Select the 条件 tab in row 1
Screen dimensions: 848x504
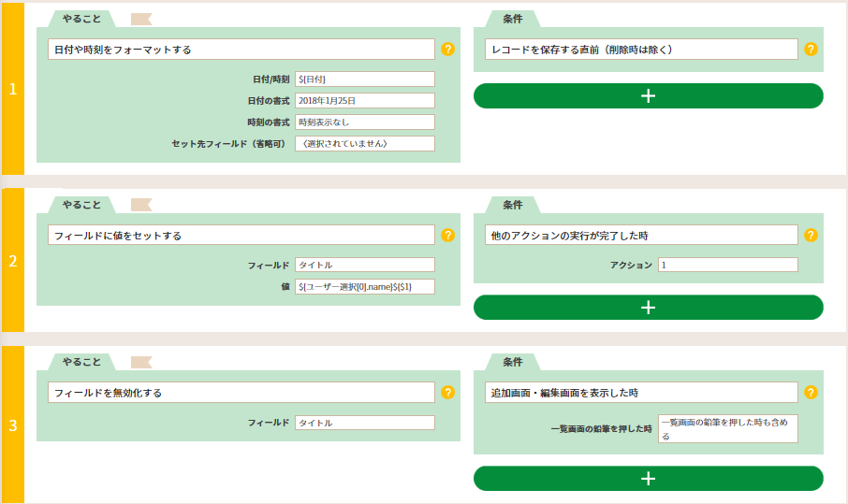point(512,19)
